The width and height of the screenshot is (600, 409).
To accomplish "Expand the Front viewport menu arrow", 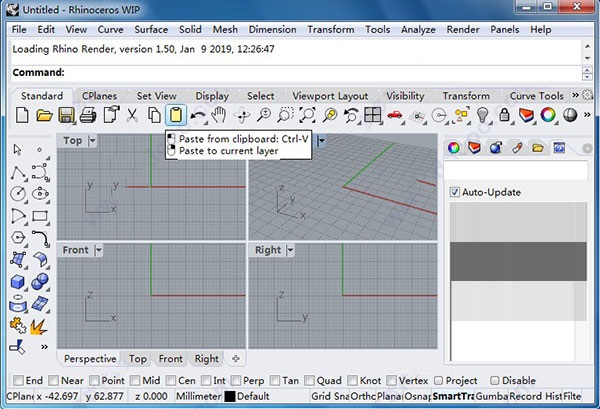I will (x=99, y=250).
